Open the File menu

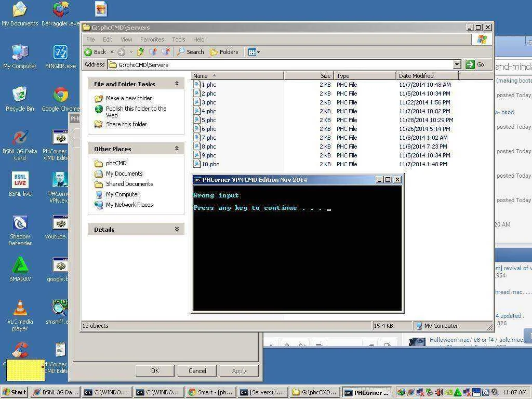90,39
